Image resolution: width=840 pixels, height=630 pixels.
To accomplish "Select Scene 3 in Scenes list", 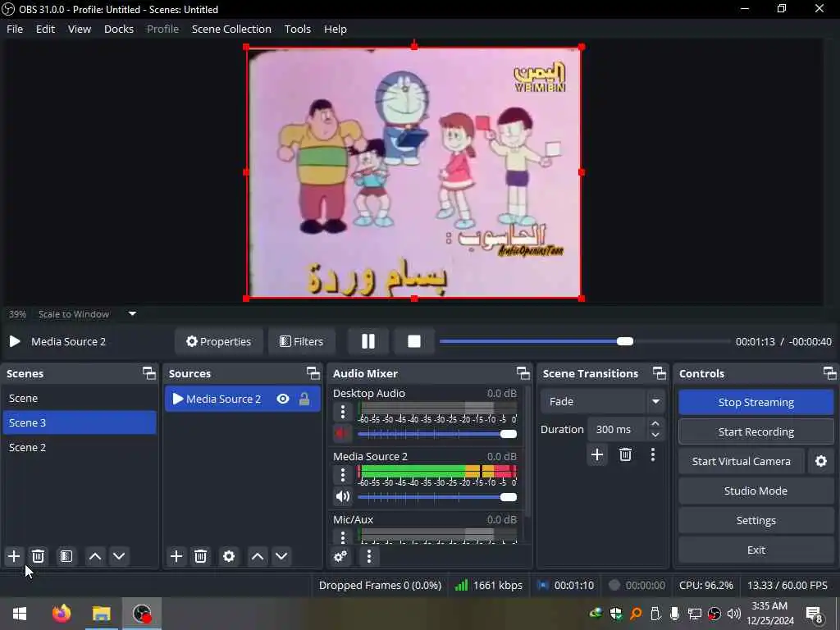I will pyautogui.click(x=80, y=422).
